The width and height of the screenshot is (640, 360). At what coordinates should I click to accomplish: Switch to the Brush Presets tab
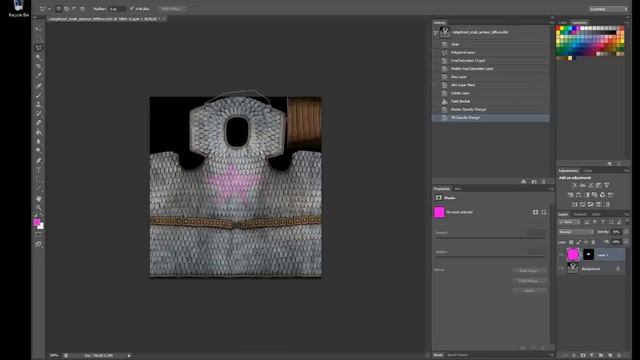point(457,355)
